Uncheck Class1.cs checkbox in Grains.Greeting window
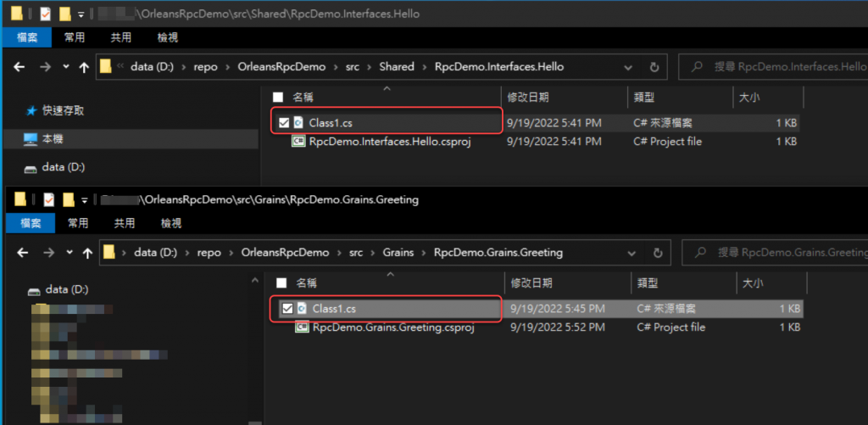 click(287, 309)
